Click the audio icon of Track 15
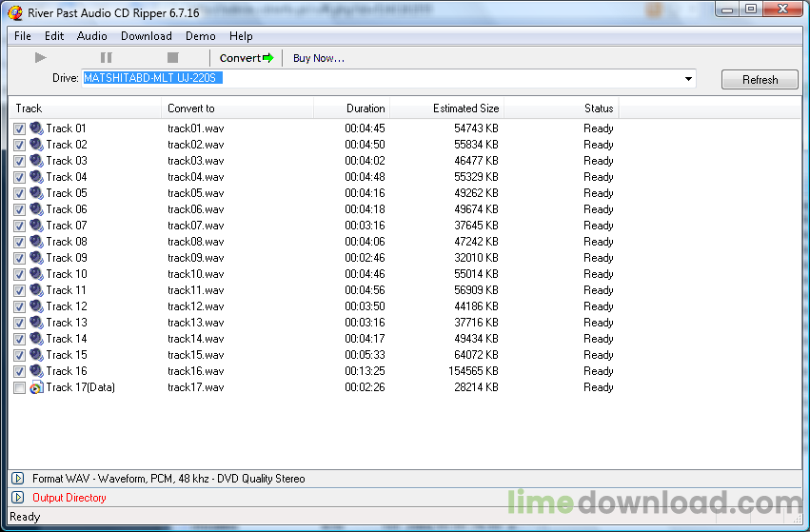Screen dimensions: 810x532 click(36, 354)
